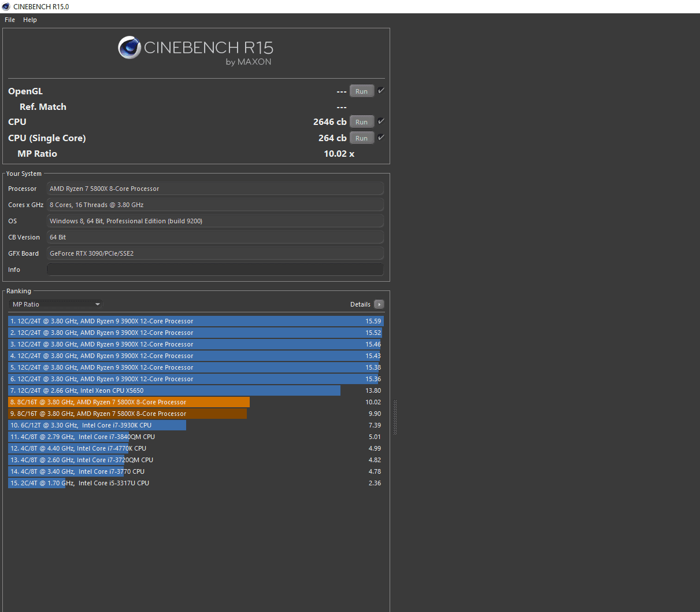700x612 pixels.
Task: Click the Cinebench logo icon
Action: pos(129,48)
